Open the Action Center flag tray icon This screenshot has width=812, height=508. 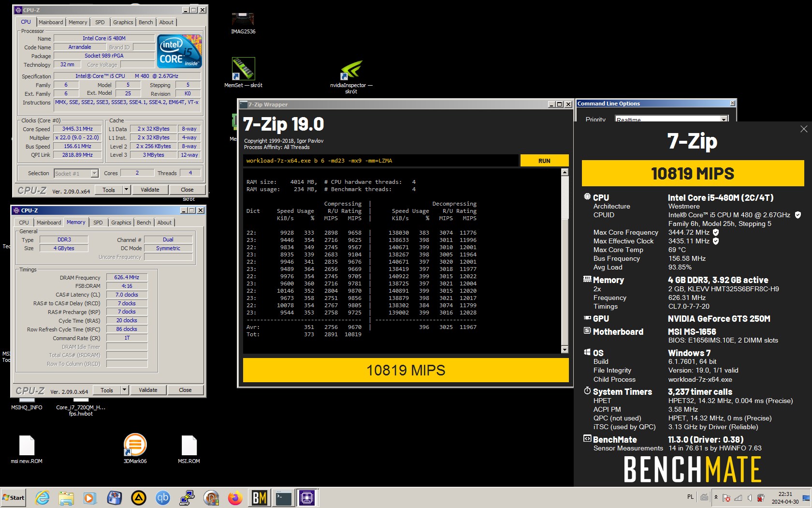726,497
